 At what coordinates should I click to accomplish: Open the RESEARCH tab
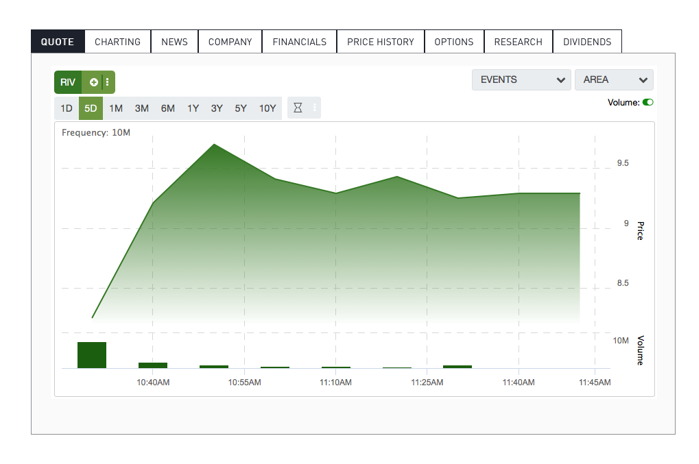tap(518, 41)
